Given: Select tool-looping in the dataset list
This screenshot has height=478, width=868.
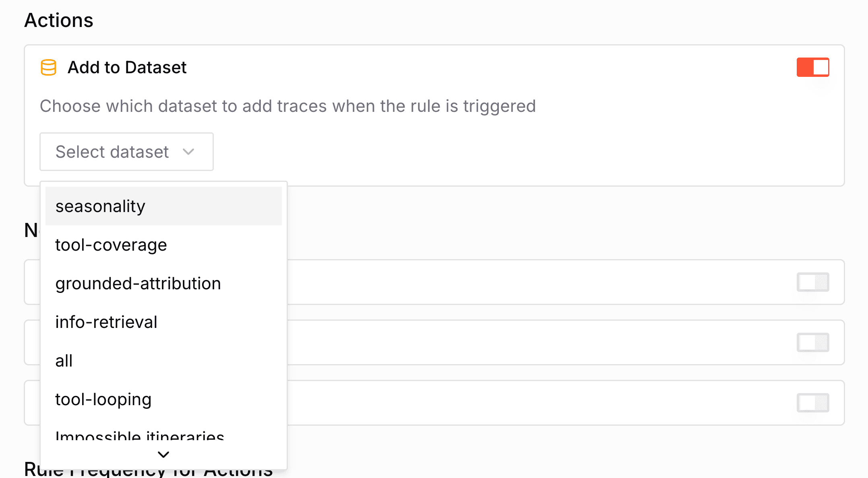Looking at the screenshot, I should (103, 399).
